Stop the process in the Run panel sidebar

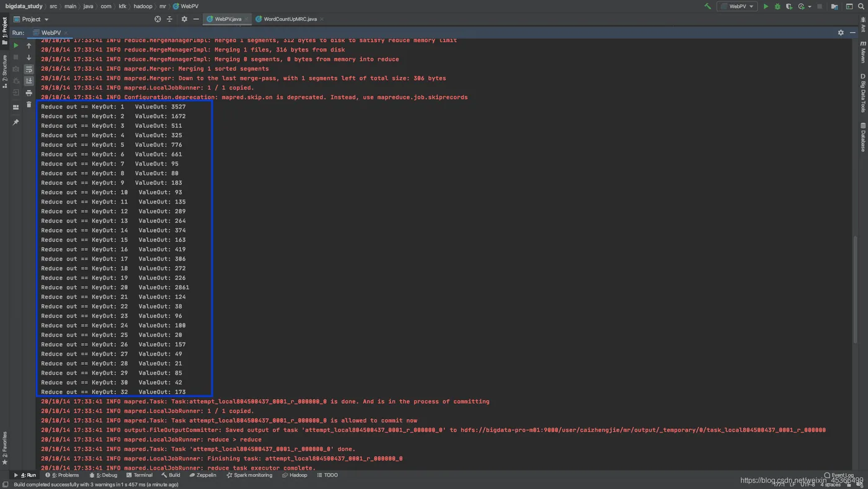pos(16,57)
